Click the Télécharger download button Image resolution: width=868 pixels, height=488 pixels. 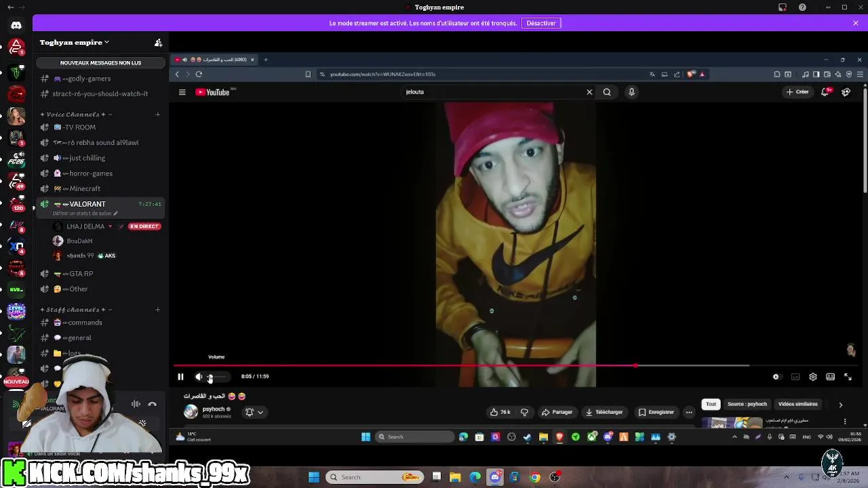604,412
